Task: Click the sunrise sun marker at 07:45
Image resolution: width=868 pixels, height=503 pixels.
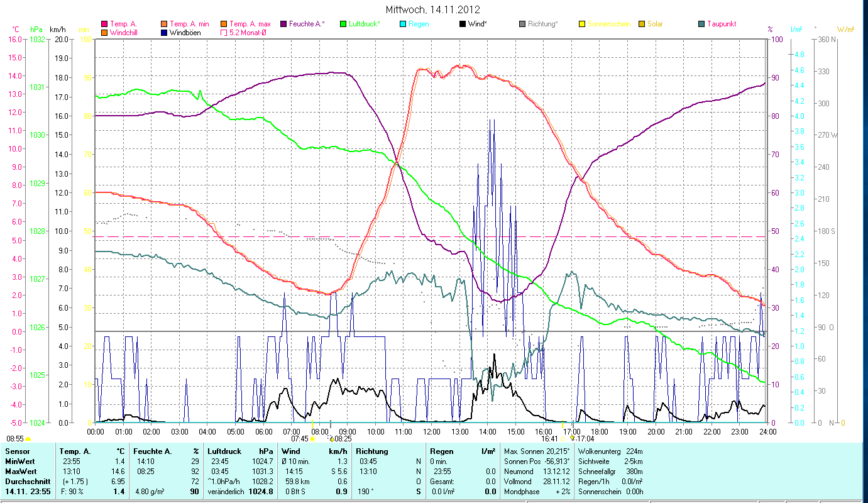Action: pyautogui.click(x=312, y=439)
